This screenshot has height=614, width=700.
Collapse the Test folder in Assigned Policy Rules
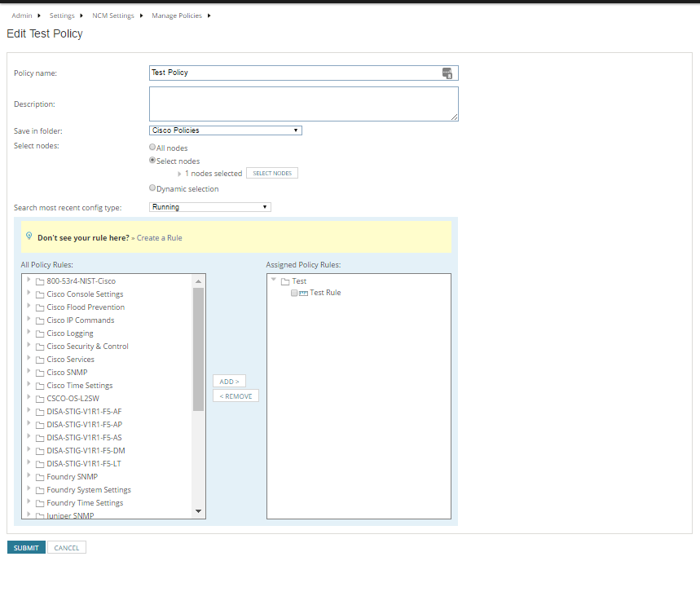tap(274, 280)
